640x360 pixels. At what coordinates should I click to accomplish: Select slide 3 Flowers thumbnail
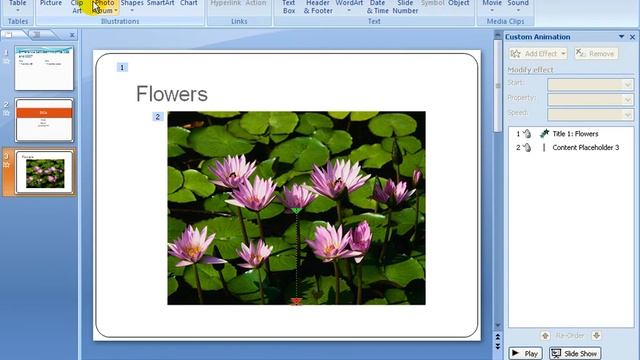(44, 172)
